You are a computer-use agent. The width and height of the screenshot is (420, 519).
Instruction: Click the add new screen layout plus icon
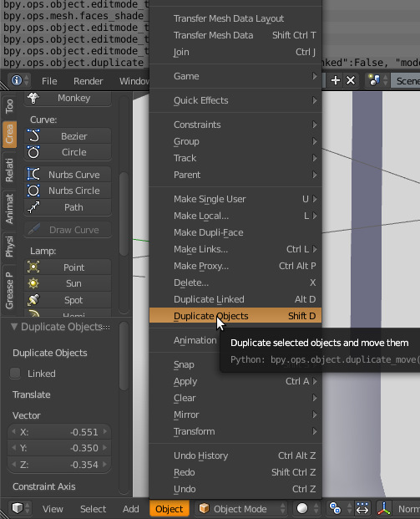pyautogui.click(x=336, y=80)
